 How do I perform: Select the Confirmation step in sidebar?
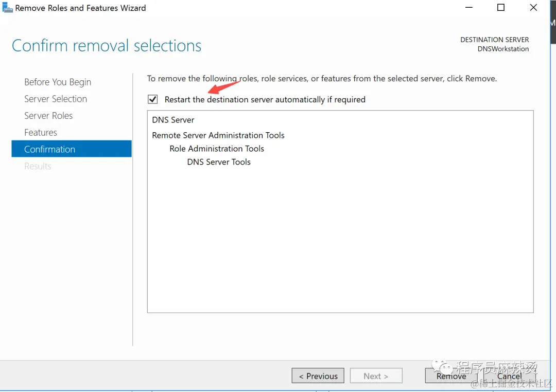pyautogui.click(x=71, y=149)
